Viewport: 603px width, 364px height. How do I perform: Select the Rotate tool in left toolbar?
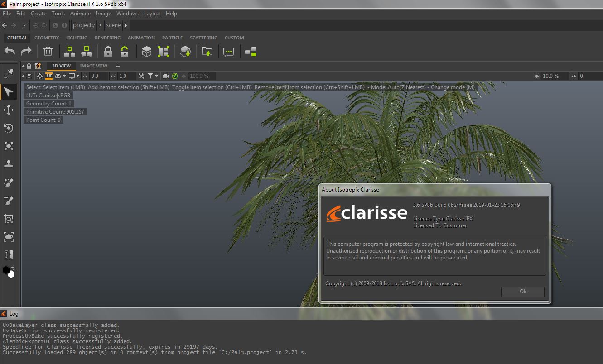9,128
